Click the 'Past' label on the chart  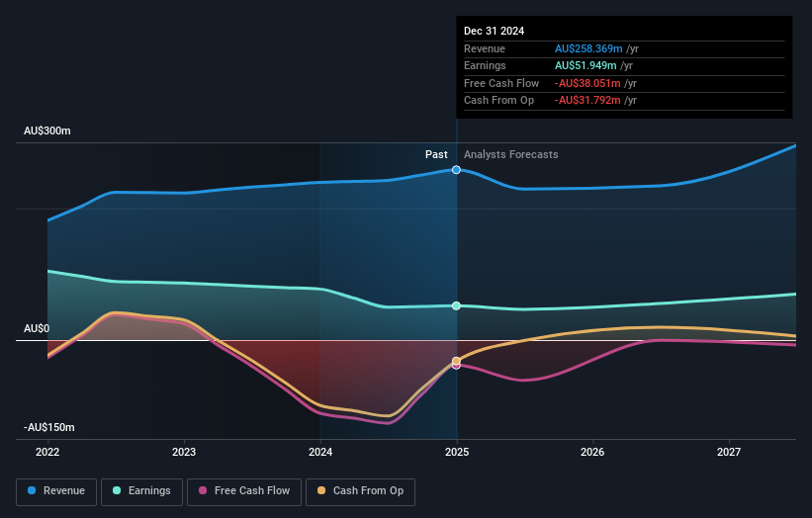point(436,154)
